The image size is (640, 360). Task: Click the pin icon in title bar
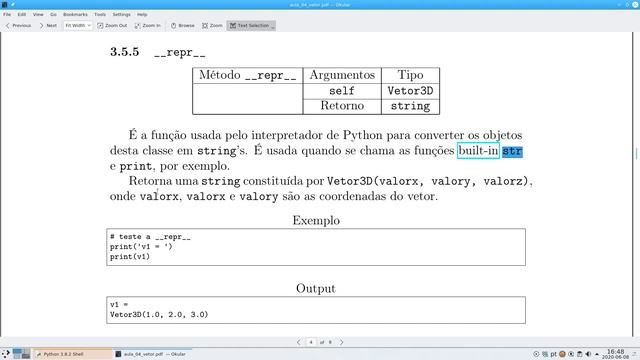[13, 4]
